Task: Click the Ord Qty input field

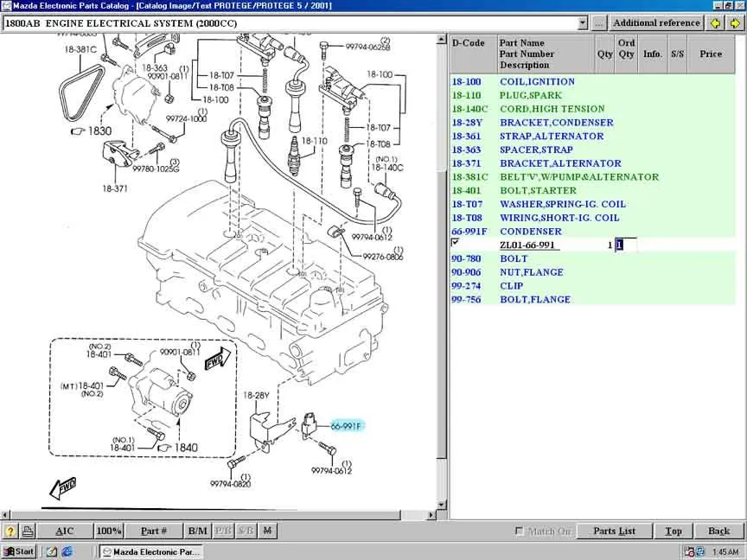Action: click(625, 245)
